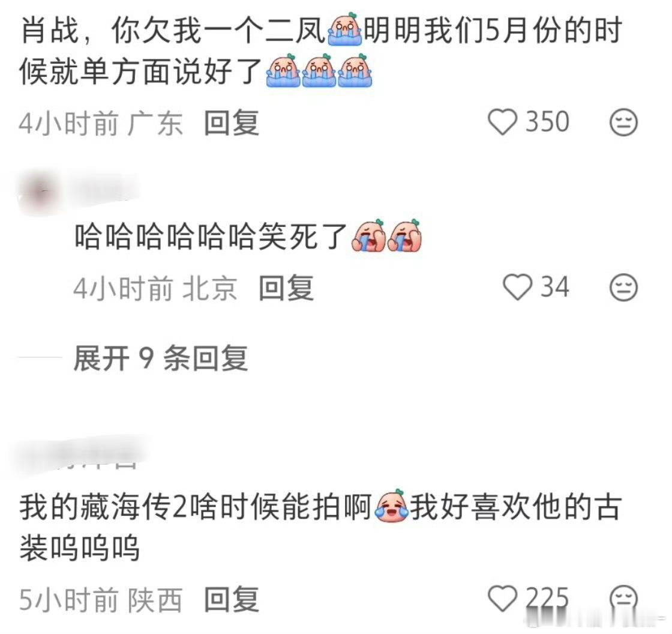Reply to the Shaanxi comment via 回复
Screen dimensions: 672x634
click(232, 599)
